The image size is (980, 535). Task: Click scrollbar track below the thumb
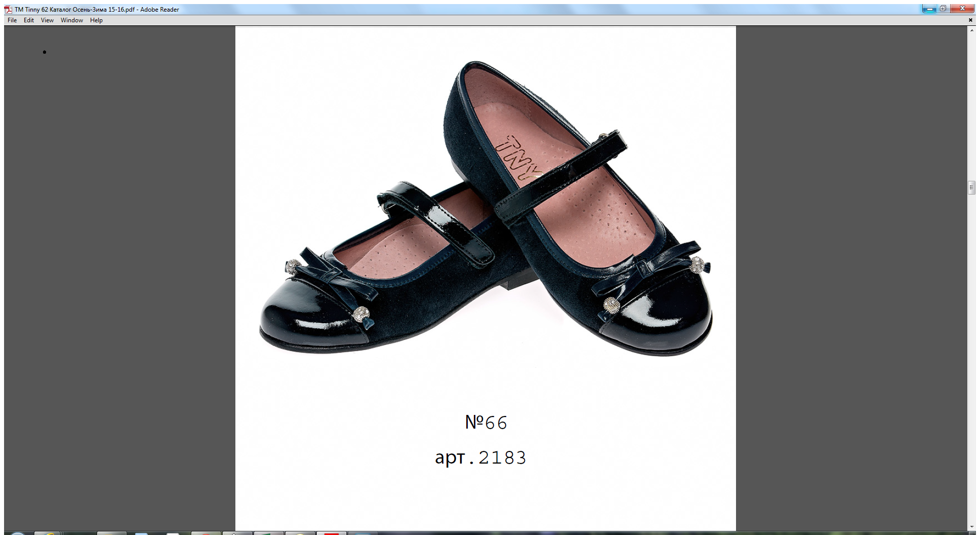pos(971,355)
